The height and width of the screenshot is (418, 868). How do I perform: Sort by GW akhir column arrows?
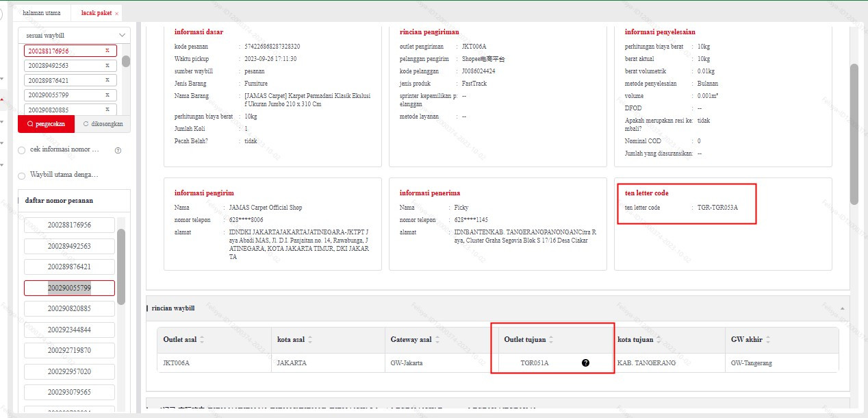click(x=769, y=340)
